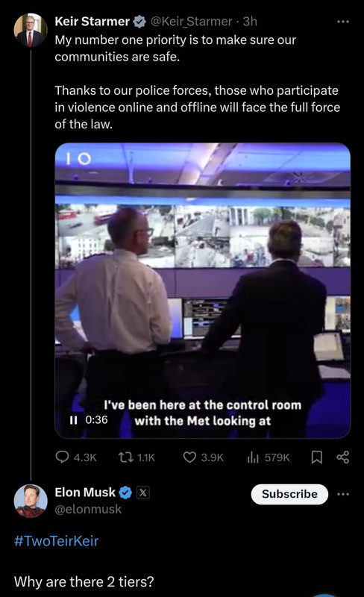This screenshot has height=597, width=364.
Task: Click Elon Musk's blue verified badge
Action: tap(125, 493)
